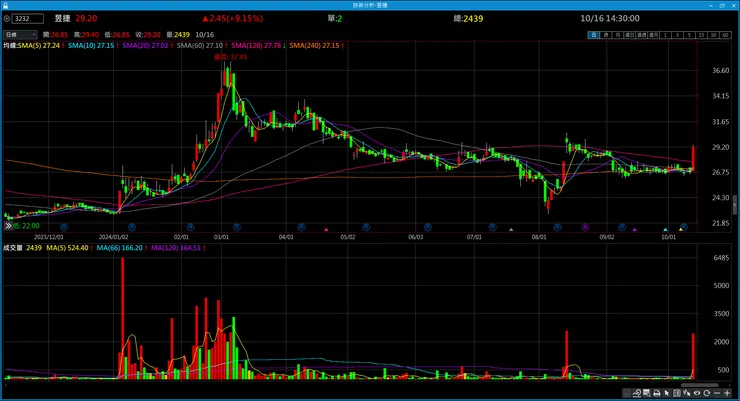Click the MA(66) 166.20 volume legend
Image resolution: width=740 pixels, height=401 pixels.
(120, 248)
